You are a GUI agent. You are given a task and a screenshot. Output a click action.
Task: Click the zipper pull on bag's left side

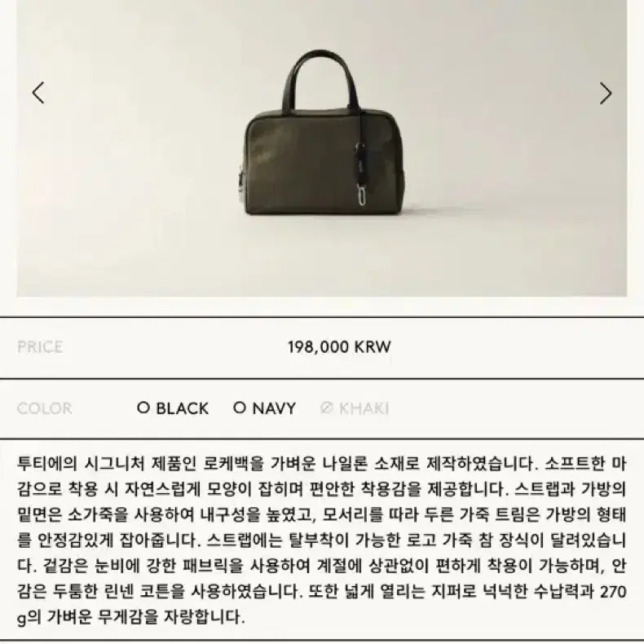[x=240, y=182]
